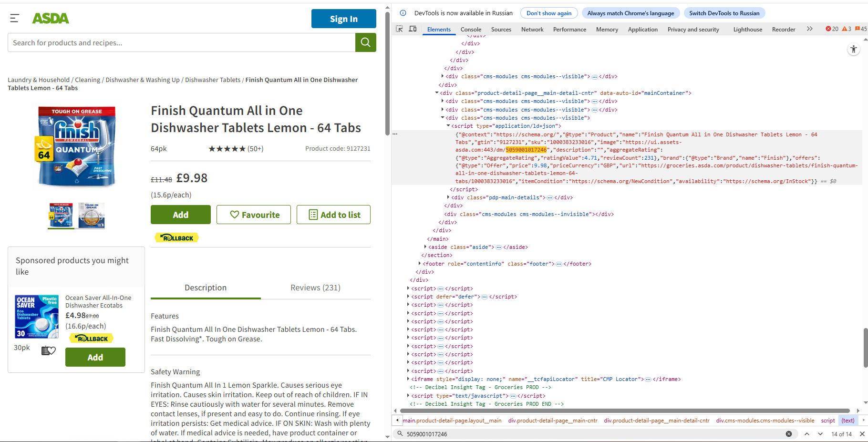Click the Ocean Saver add-to-list heart icon
Image resolution: width=868 pixels, height=442 pixels.
click(x=49, y=350)
